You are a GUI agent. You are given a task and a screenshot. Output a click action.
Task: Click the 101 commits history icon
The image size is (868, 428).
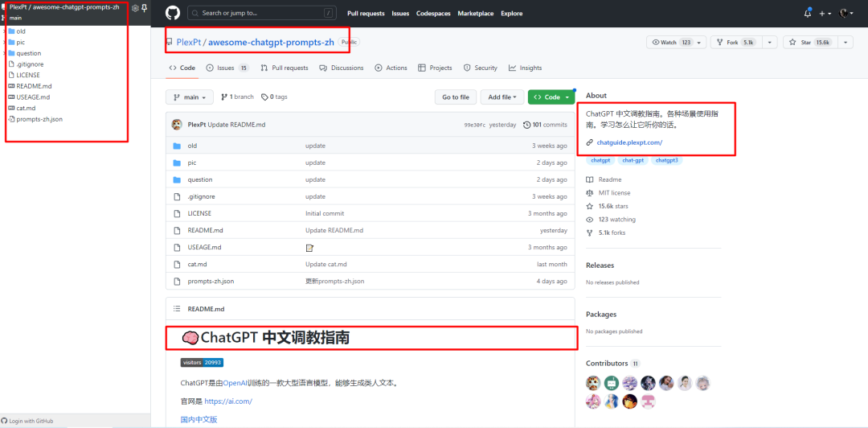pyautogui.click(x=526, y=125)
